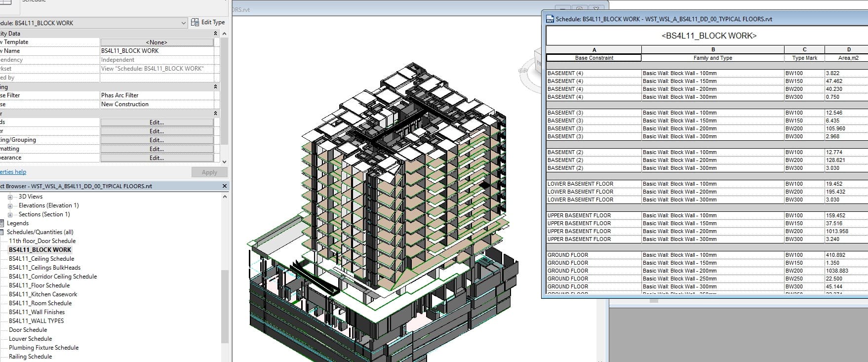The height and width of the screenshot is (362, 868).
Task: Select Door Schedule in Project Browser
Action: click(x=28, y=330)
